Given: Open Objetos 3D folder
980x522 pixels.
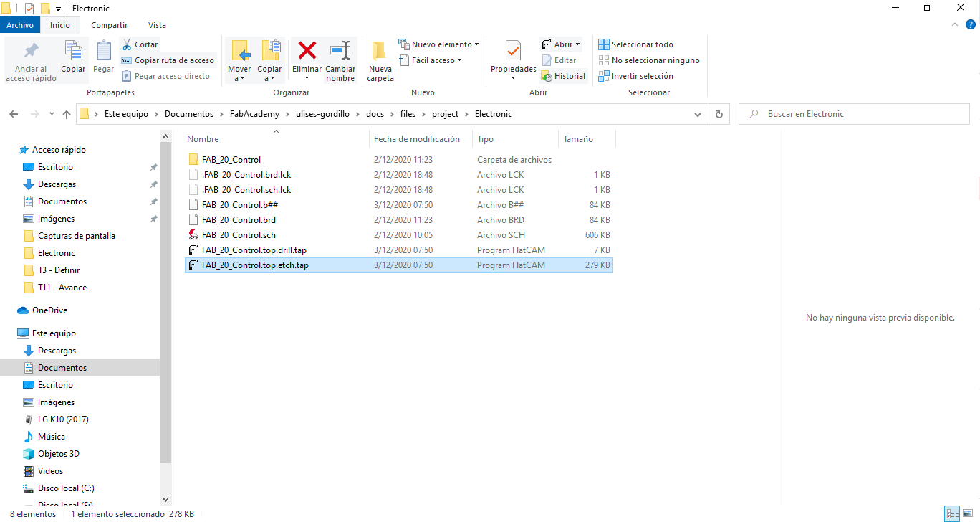Looking at the screenshot, I should tap(58, 454).
